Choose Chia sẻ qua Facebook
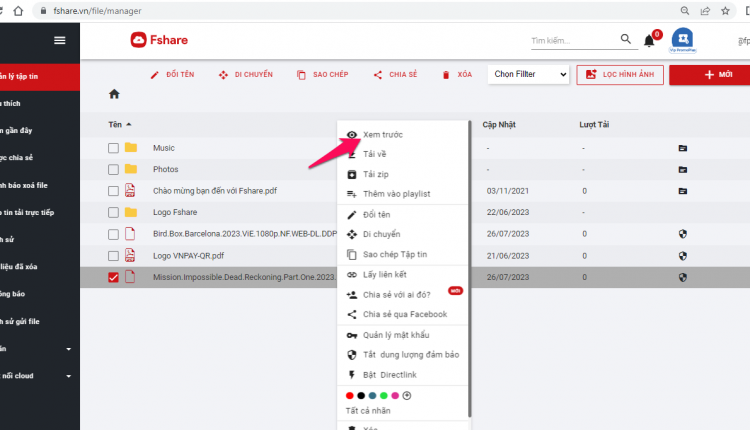Viewport: 750px width, 430px height. [x=403, y=314]
